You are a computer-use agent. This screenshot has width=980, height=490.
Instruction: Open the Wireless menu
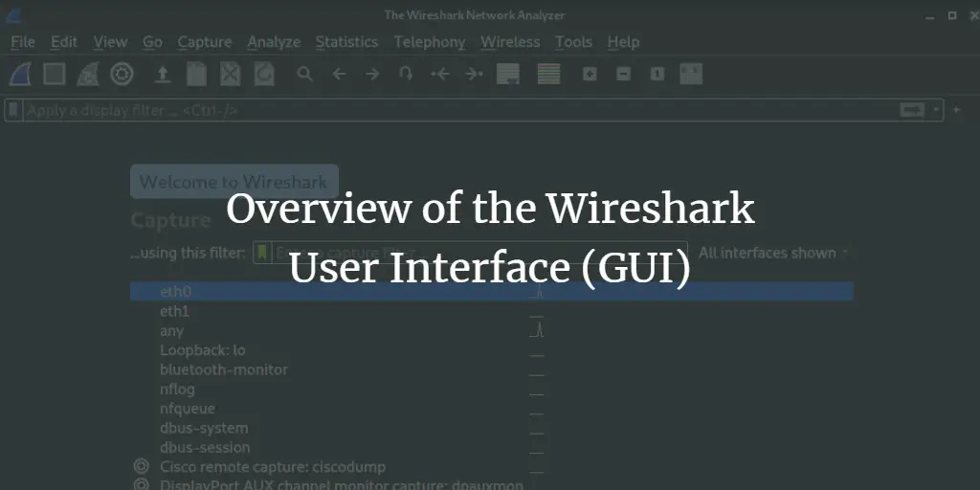(x=510, y=42)
